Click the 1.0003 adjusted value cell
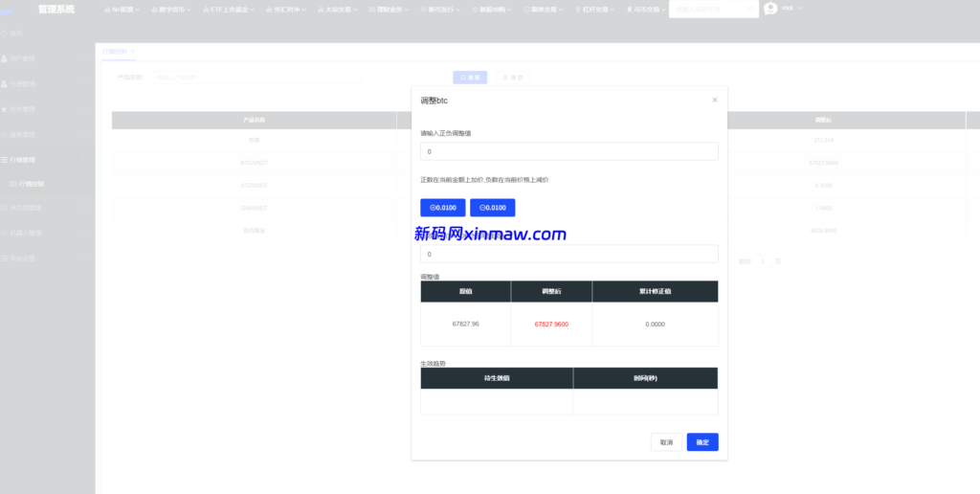 (x=823, y=208)
